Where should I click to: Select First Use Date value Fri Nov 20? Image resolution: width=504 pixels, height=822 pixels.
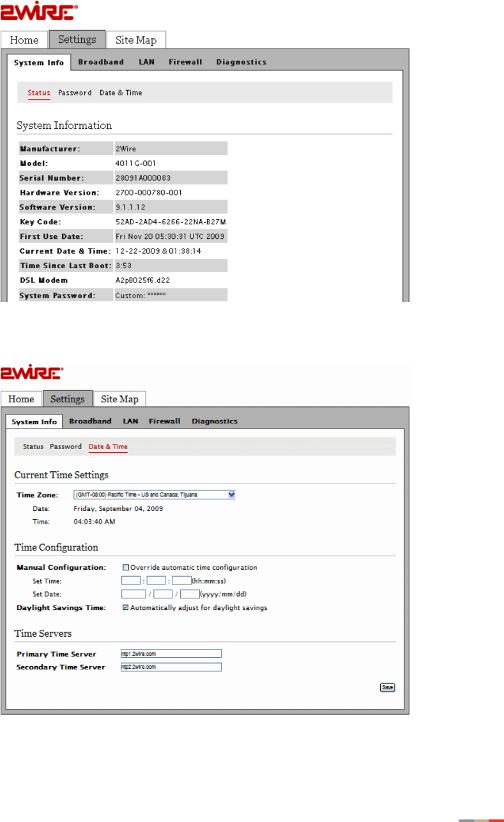[169, 236]
